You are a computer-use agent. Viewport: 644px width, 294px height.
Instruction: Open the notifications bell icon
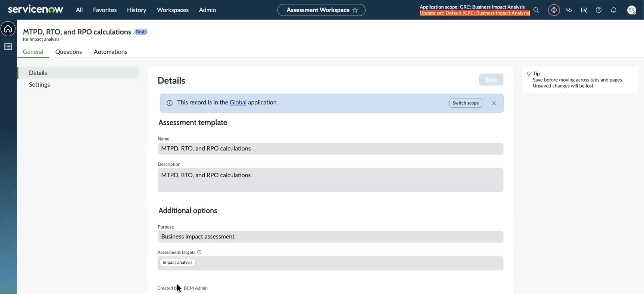pyautogui.click(x=613, y=10)
